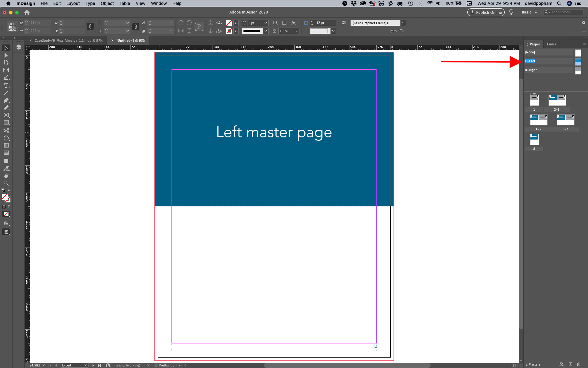Open the Object menu
This screenshot has width=588, height=368.
pyautogui.click(x=107, y=3)
